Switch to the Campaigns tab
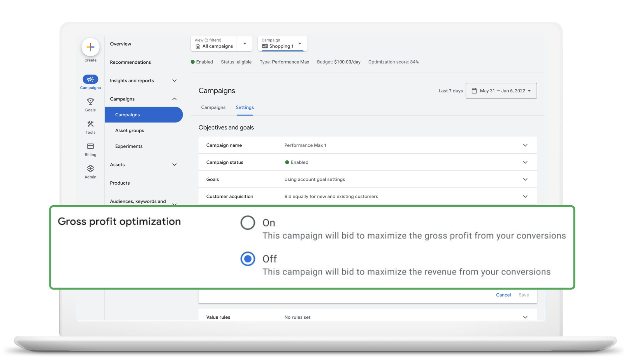Screen dimensions: 625x364 coord(213,107)
